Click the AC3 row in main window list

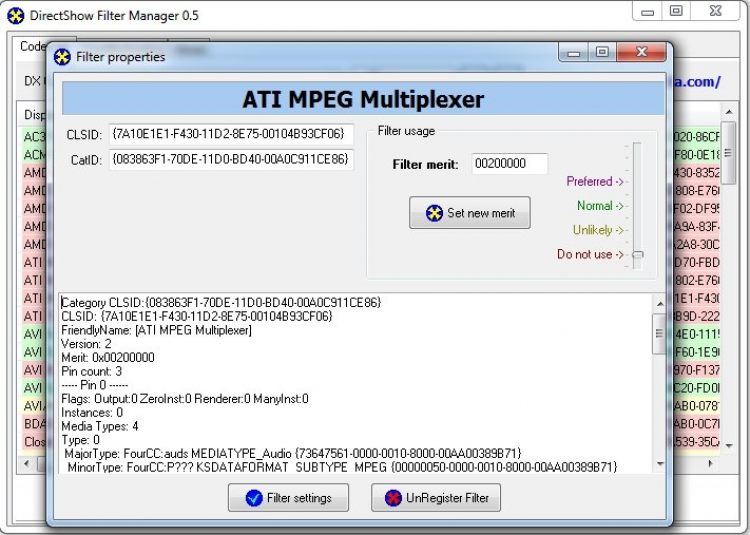(x=34, y=137)
